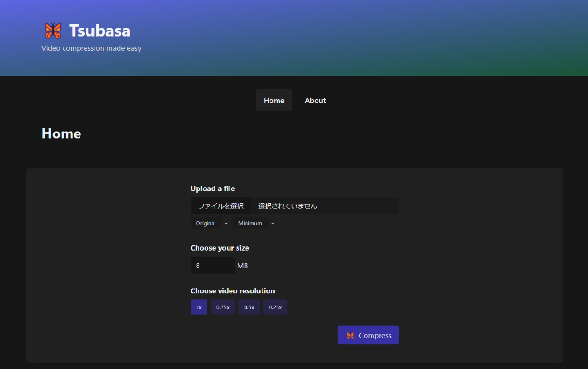Switch to the About tab

tap(315, 101)
